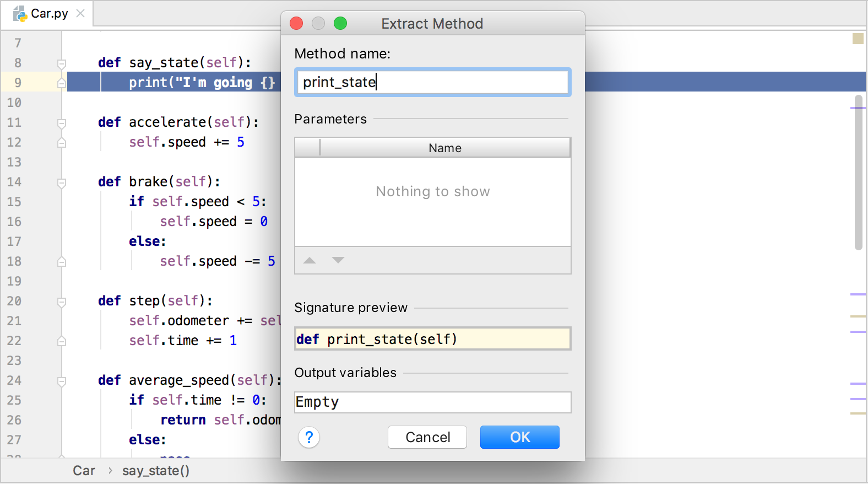Viewport: 868px width, 484px height.
Task: Close the Car.py editor tab
Action: [80, 13]
